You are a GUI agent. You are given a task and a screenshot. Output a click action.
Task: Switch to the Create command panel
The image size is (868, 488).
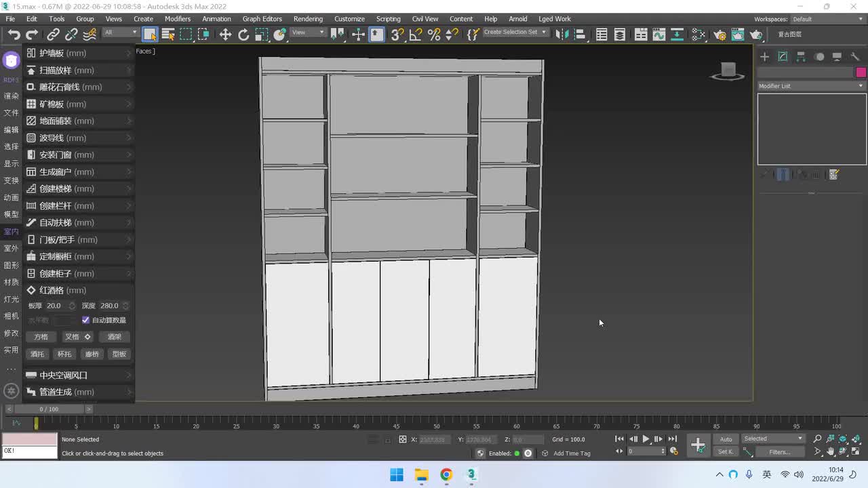point(764,57)
